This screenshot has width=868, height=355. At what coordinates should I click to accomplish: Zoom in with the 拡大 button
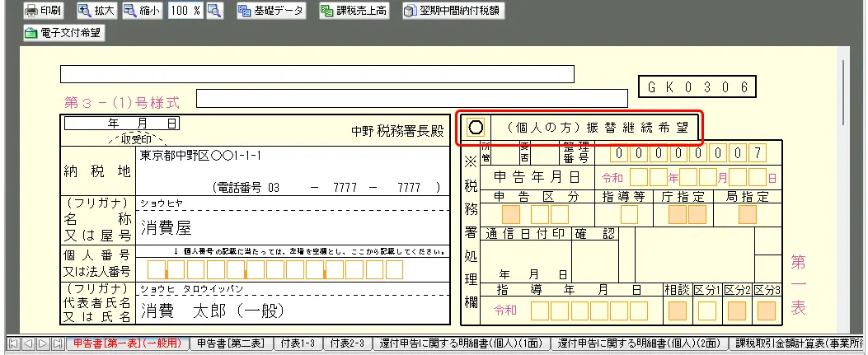tap(96, 12)
